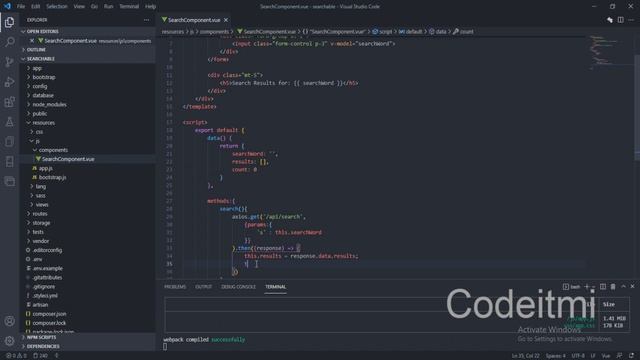Viewport: 640px width, 360px height.
Task: Click the bash terminal profile label
Action: [x=571, y=287]
